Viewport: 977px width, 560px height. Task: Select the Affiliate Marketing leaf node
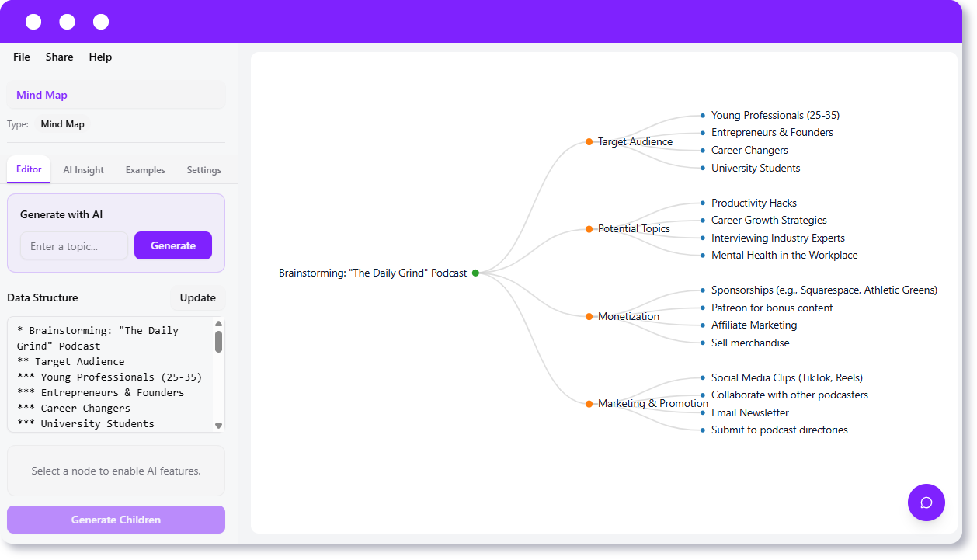click(x=753, y=325)
